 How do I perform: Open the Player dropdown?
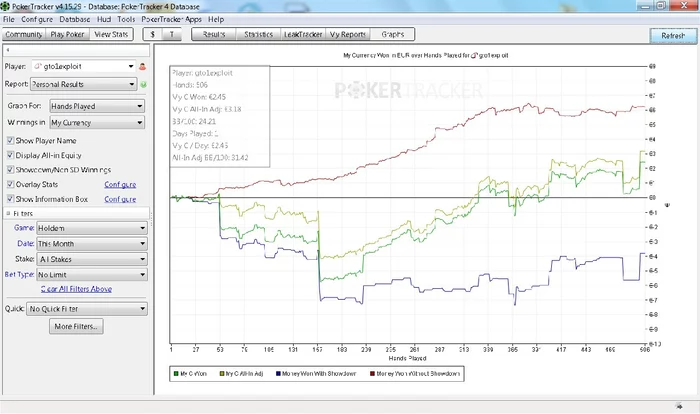point(83,67)
